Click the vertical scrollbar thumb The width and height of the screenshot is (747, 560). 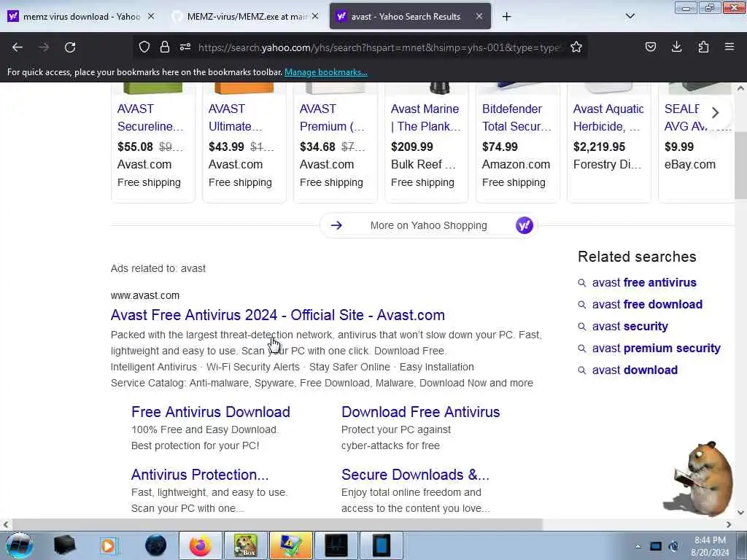740,166
